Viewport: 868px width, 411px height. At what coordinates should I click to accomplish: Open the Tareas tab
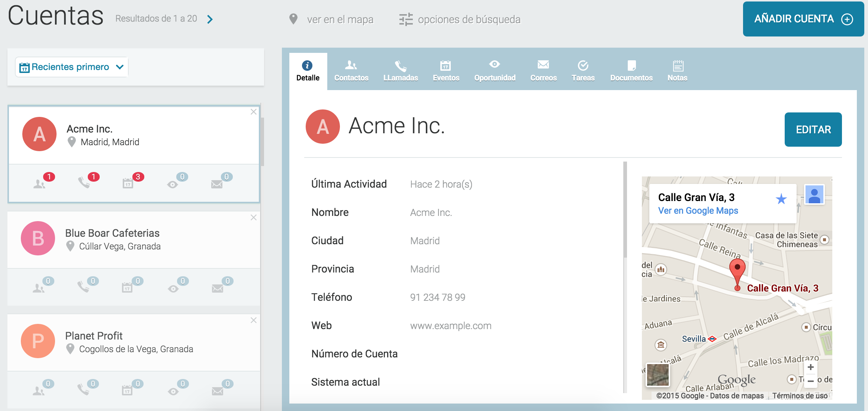pos(583,71)
